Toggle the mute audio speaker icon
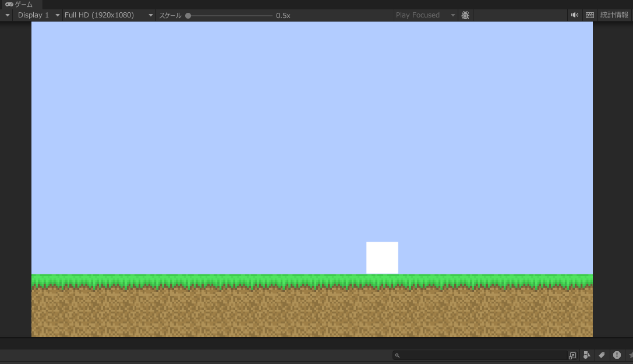The height and width of the screenshot is (364, 633). [574, 15]
